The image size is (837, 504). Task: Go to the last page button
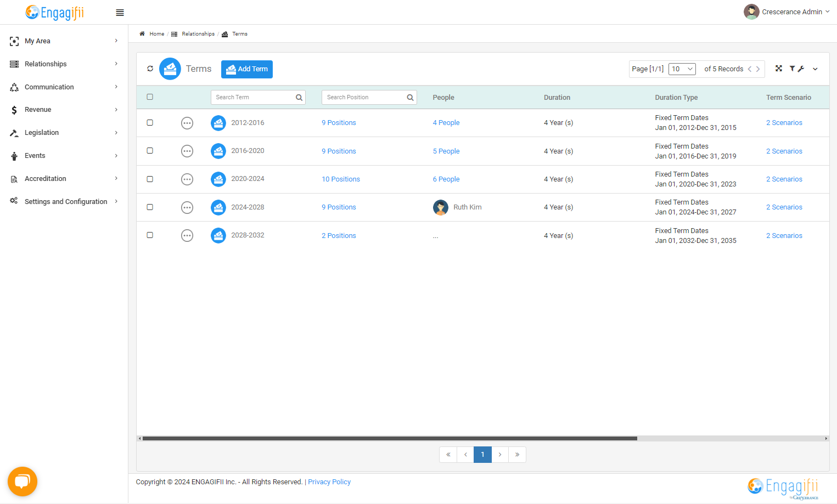click(x=517, y=455)
